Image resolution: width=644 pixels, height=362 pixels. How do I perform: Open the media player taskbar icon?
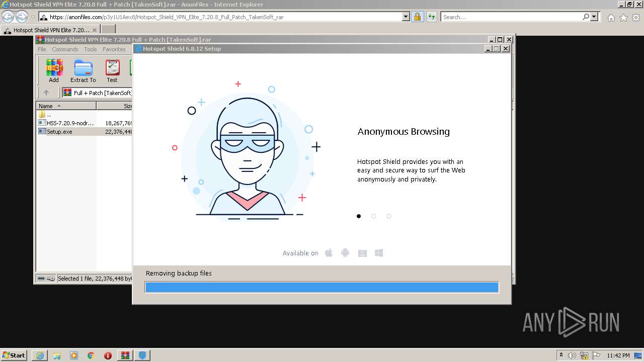[x=74, y=355]
